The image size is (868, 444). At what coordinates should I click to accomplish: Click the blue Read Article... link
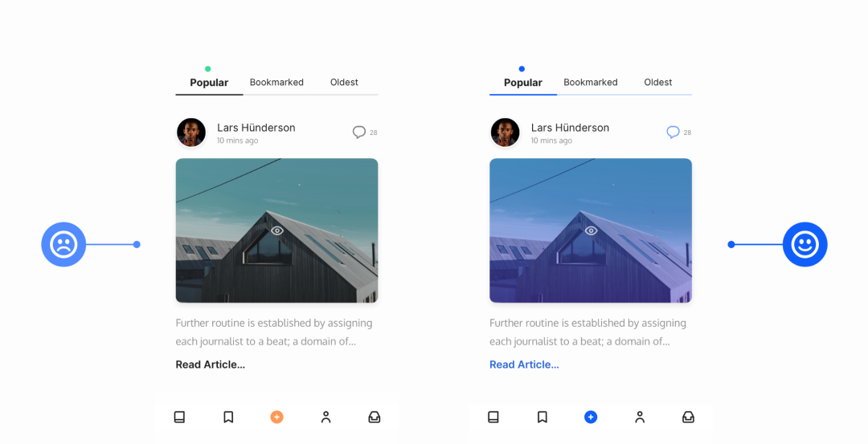[524, 365]
